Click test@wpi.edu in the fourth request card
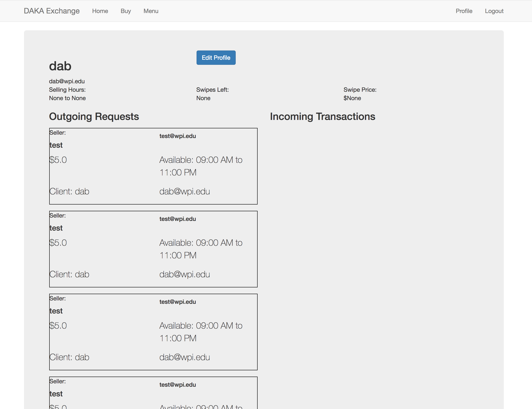The image size is (532, 409). 177,385
